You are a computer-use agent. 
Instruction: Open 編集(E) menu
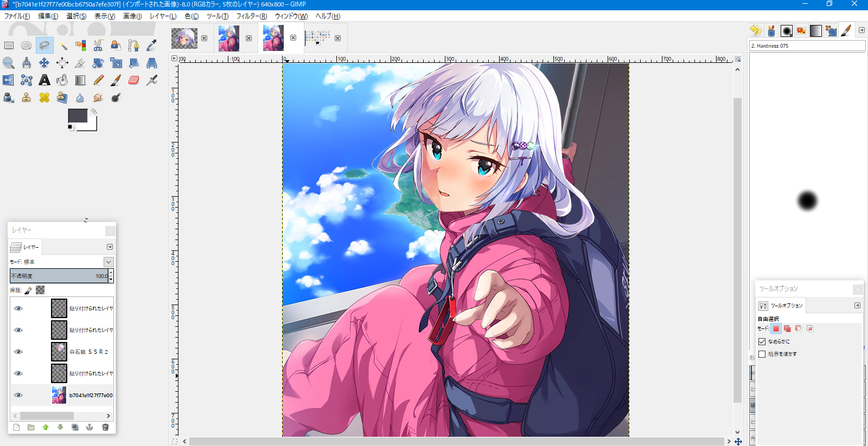coord(48,16)
